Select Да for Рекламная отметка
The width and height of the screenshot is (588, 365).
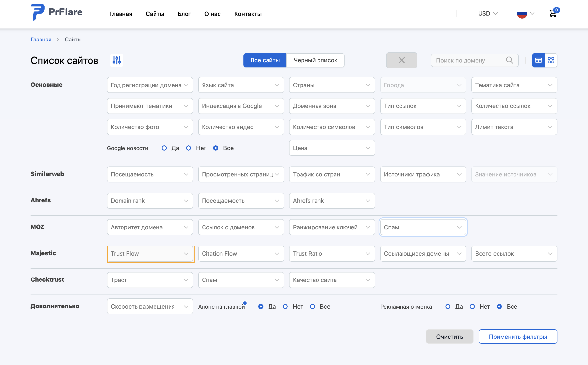[x=448, y=307]
